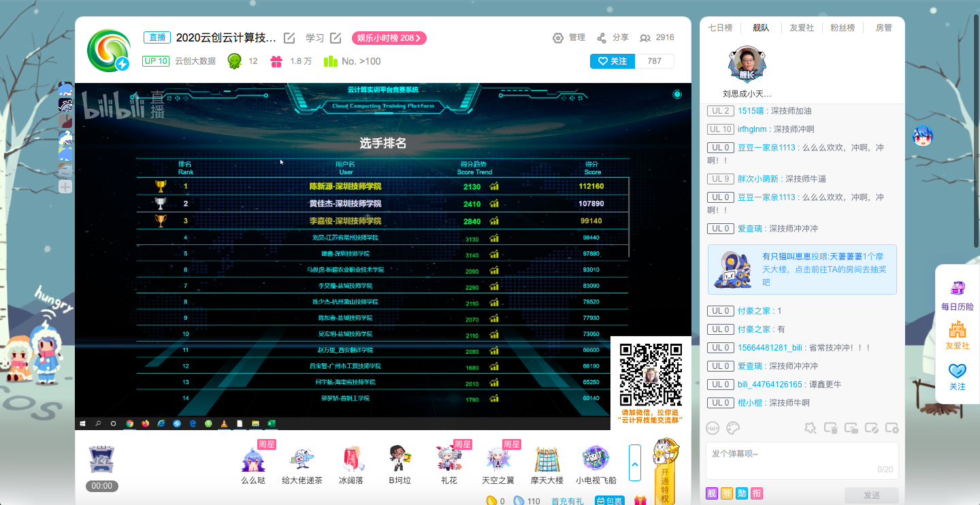Toggle the 舰 purple badge
The image size is (980, 505).
click(x=712, y=493)
